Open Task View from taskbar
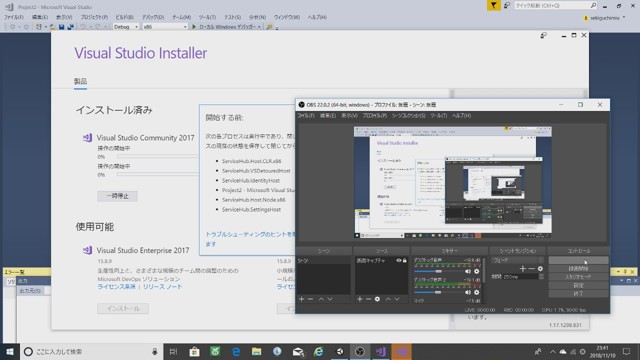 coord(173,351)
